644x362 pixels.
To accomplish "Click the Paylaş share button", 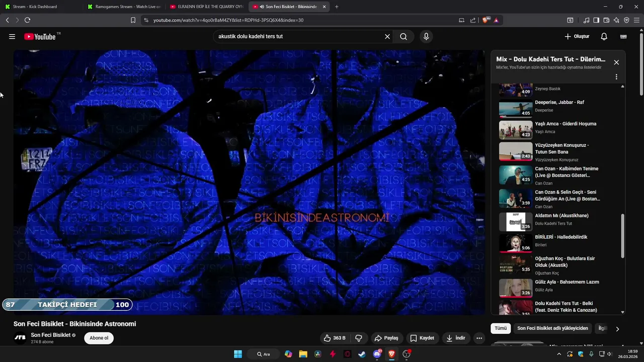I will coord(386,338).
